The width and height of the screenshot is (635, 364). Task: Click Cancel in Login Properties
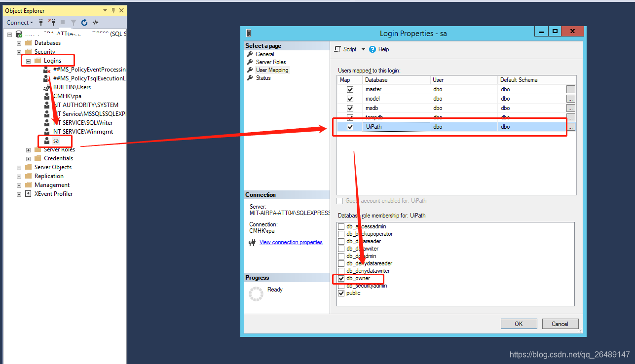pyautogui.click(x=560, y=324)
